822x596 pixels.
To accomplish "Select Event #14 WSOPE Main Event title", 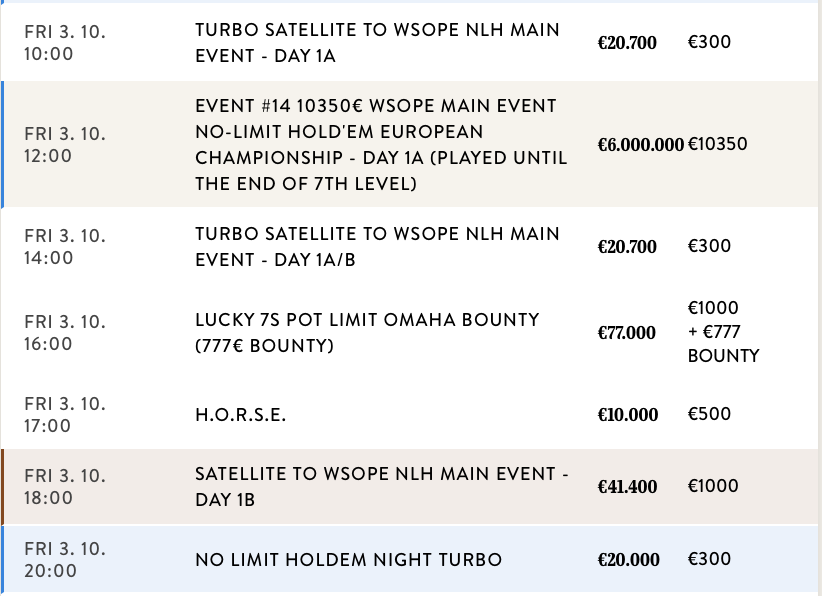I will (381, 145).
